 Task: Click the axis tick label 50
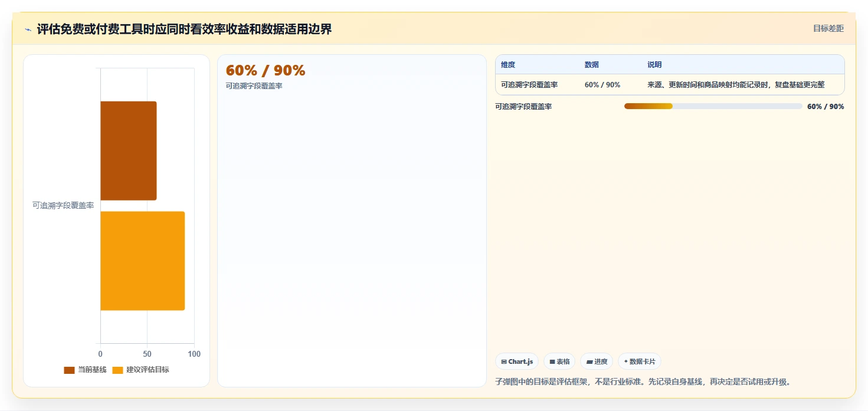[x=147, y=354]
